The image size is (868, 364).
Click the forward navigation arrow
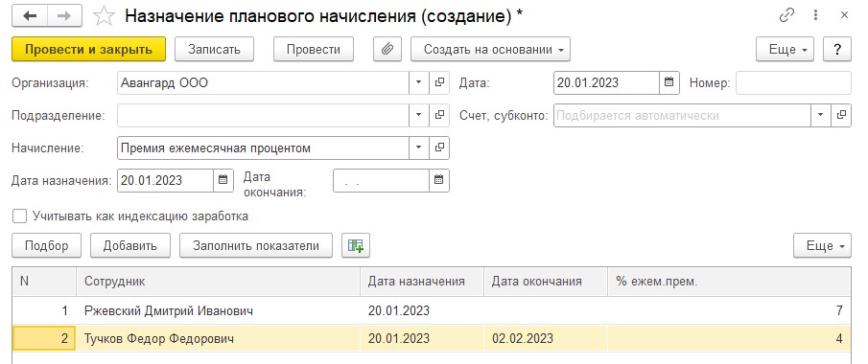(64, 16)
